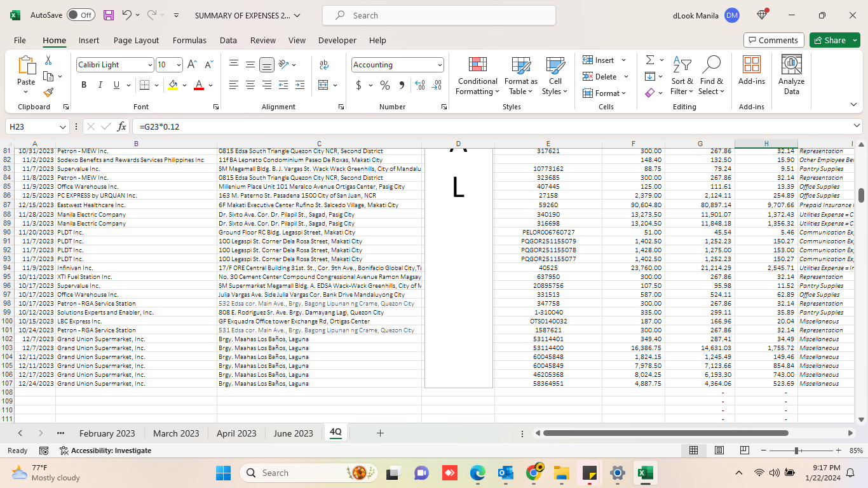Open the Sort & Filter dropdown
The height and width of the screenshot is (488, 868).
(682, 75)
